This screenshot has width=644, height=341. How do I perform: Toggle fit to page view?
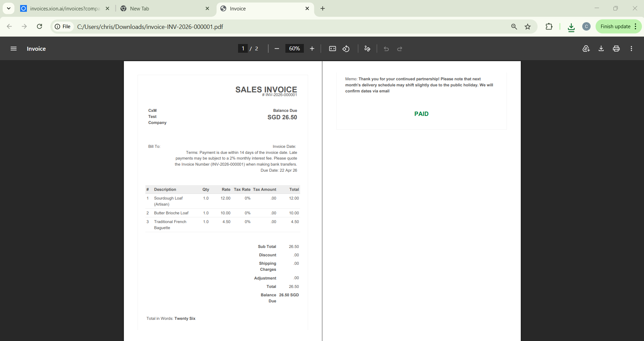(x=332, y=49)
